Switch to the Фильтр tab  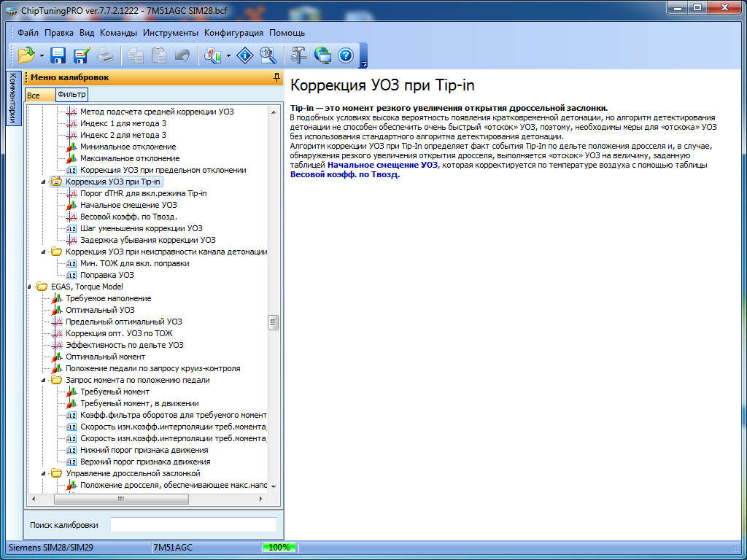pyautogui.click(x=71, y=95)
